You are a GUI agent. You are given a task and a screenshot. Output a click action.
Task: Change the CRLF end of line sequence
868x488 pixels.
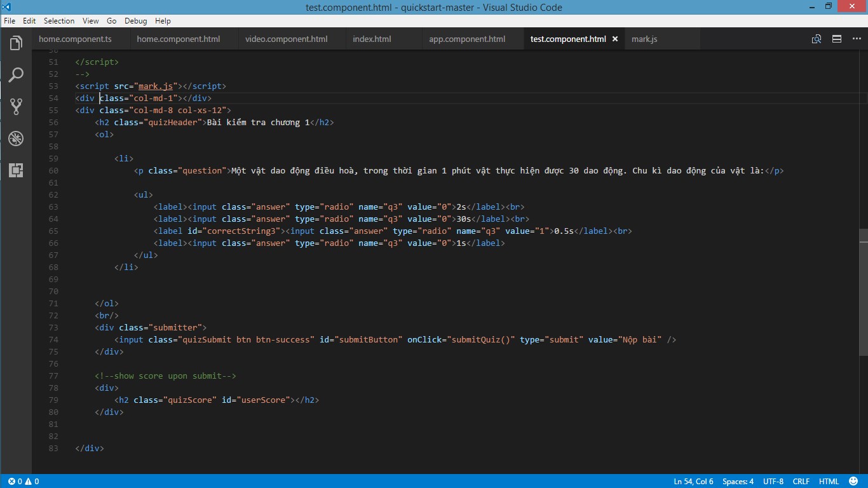(801, 482)
